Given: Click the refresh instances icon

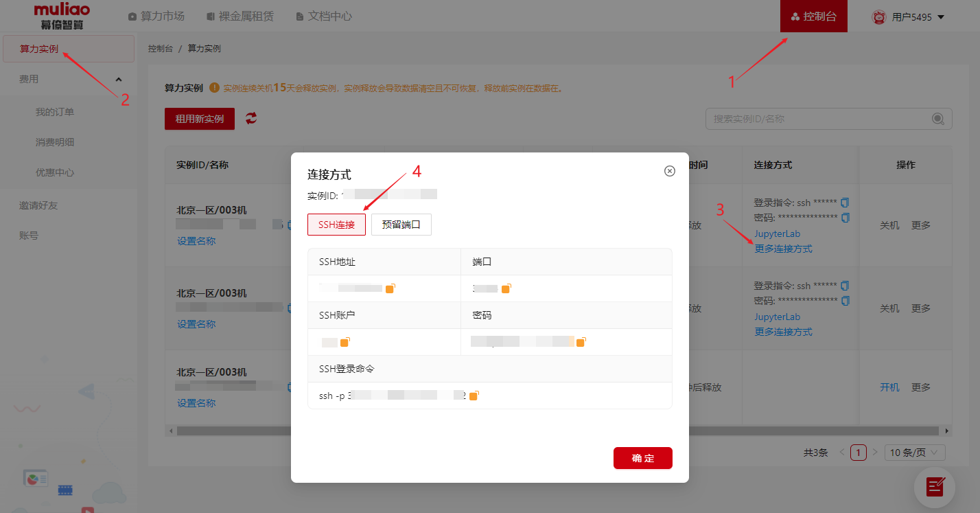Looking at the screenshot, I should coord(251,118).
